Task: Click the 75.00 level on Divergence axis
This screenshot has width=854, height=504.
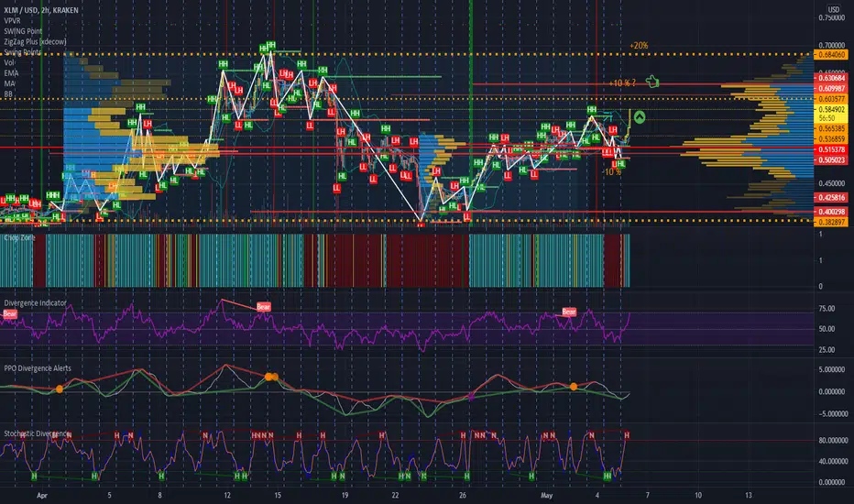Action: click(827, 309)
